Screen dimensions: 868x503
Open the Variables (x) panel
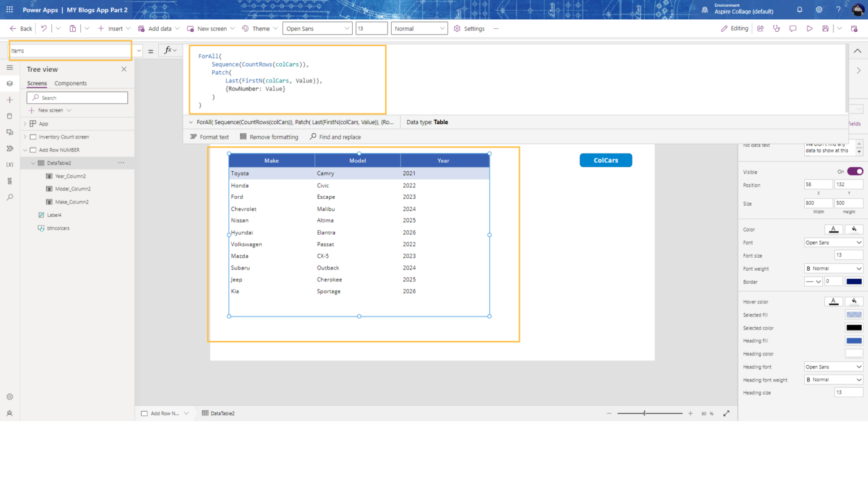(x=10, y=164)
